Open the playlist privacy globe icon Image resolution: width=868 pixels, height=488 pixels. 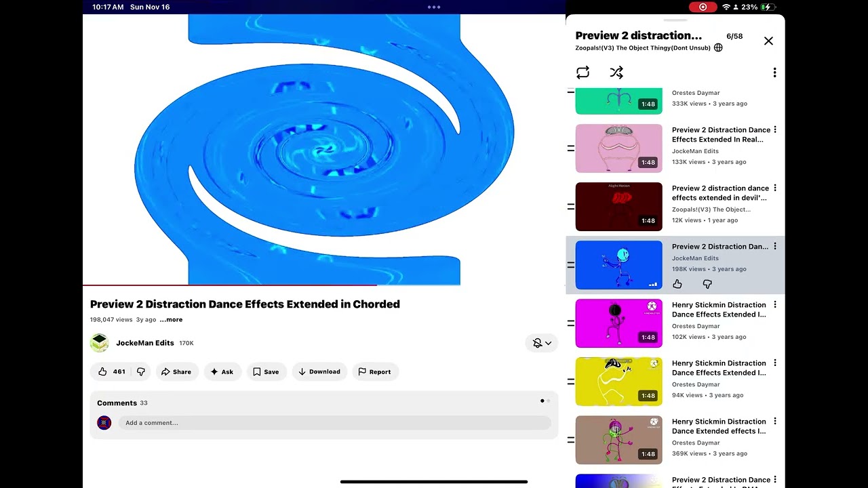point(718,48)
